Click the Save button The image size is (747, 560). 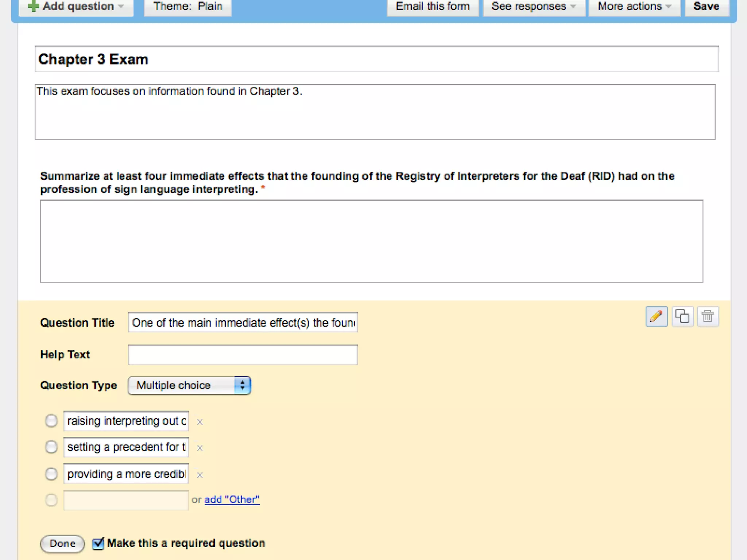(706, 7)
